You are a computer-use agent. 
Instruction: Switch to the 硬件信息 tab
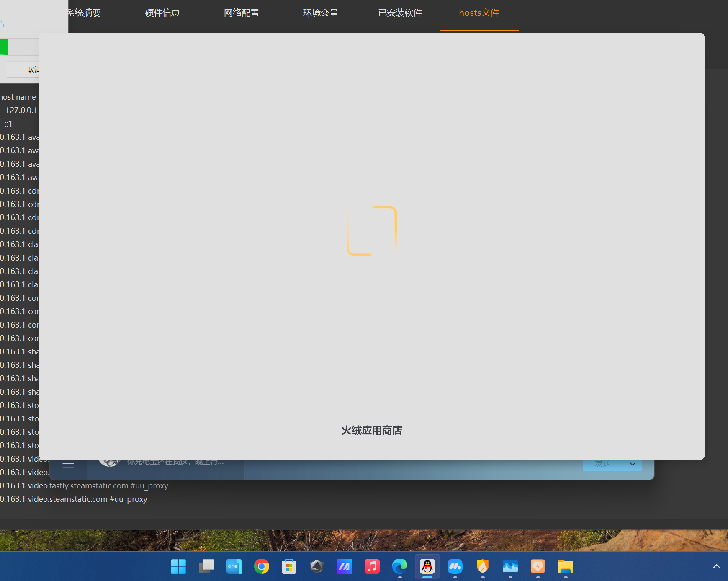click(x=162, y=13)
